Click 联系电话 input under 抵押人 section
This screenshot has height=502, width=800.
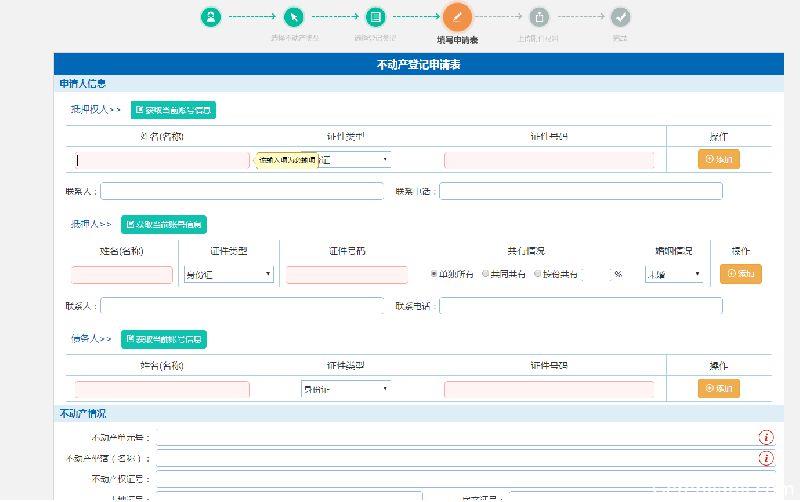click(x=581, y=306)
